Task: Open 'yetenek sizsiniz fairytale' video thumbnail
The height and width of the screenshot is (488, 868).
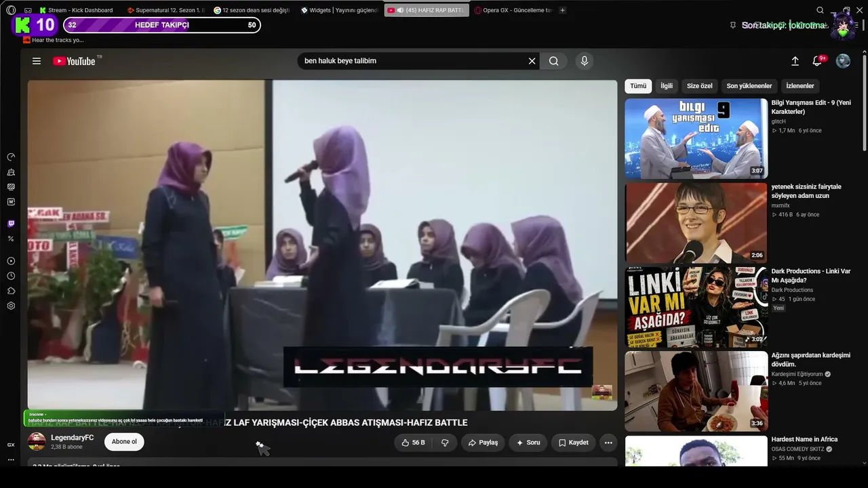Action: coord(696,223)
